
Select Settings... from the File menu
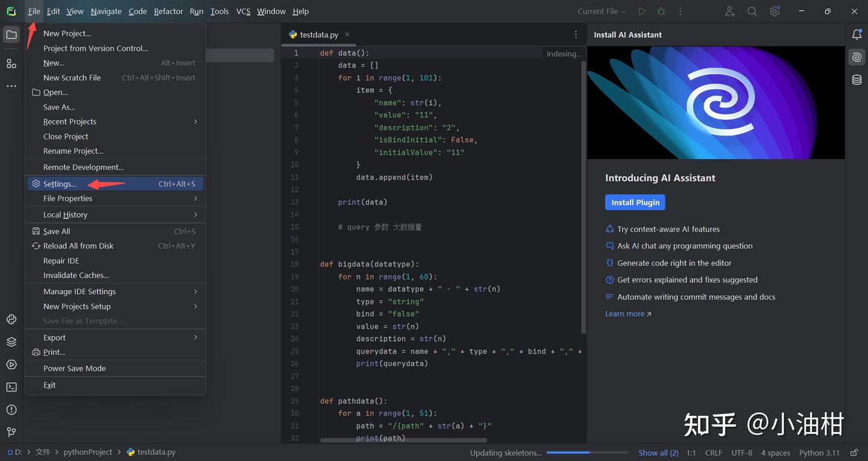(60, 184)
